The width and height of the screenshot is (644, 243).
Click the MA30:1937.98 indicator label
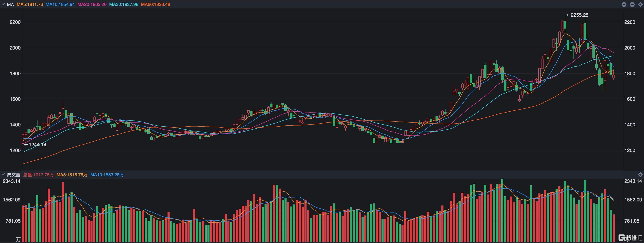[124, 4]
